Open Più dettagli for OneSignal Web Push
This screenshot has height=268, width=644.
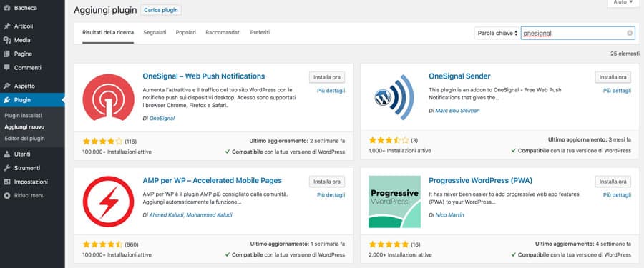(331, 91)
